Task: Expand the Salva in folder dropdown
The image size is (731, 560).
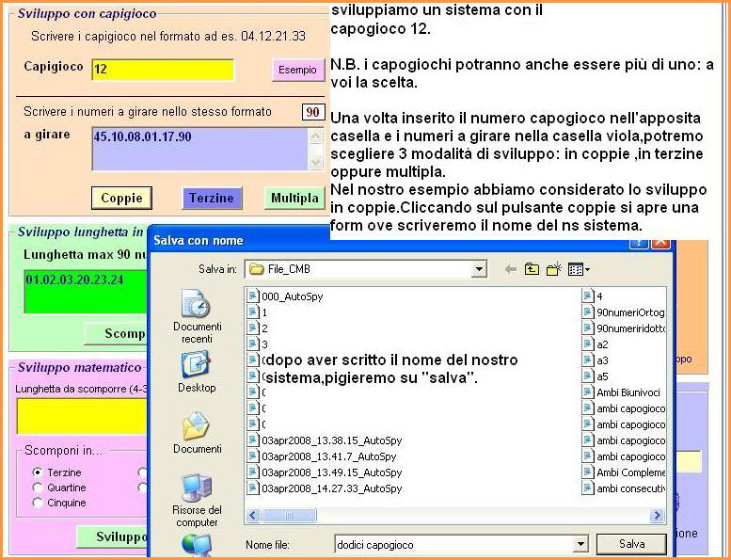Action: point(479,270)
